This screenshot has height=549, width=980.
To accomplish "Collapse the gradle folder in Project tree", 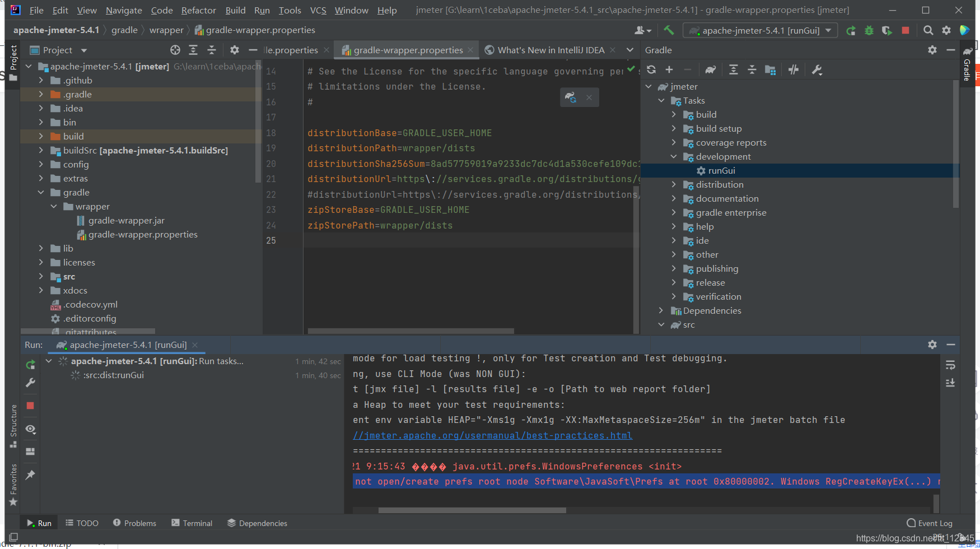I will (x=41, y=192).
